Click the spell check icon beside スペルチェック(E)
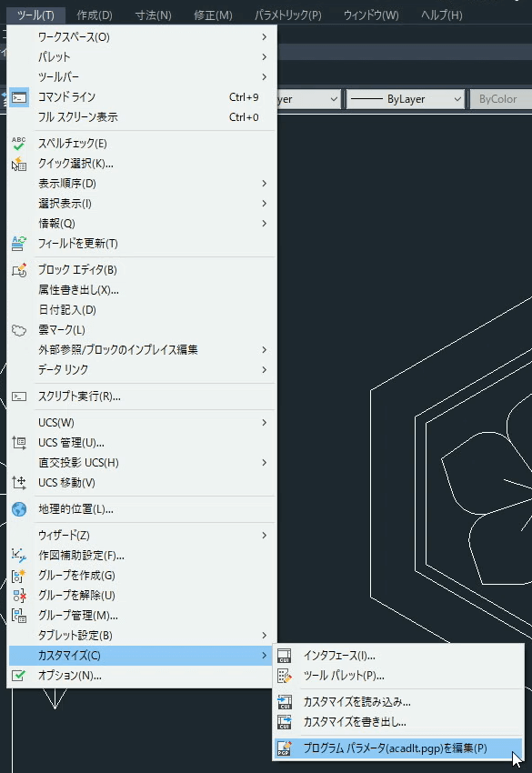532x773 pixels. [19, 144]
